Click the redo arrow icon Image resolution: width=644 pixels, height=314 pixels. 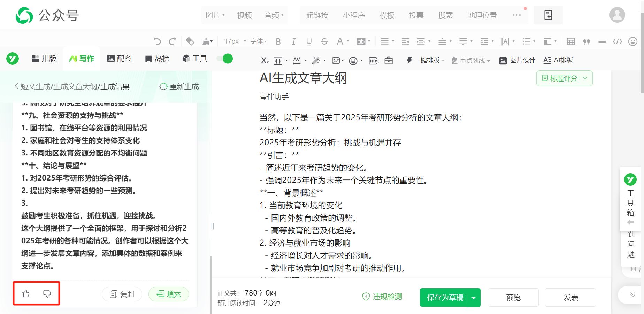point(172,41)
